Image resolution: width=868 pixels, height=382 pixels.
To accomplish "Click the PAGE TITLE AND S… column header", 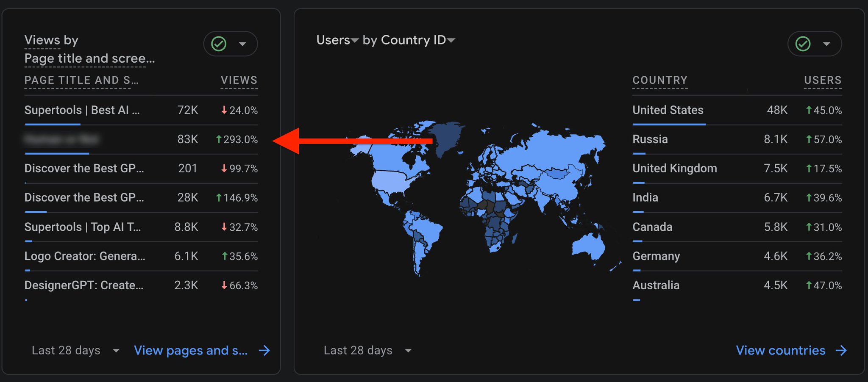I will tap(81, 80).
